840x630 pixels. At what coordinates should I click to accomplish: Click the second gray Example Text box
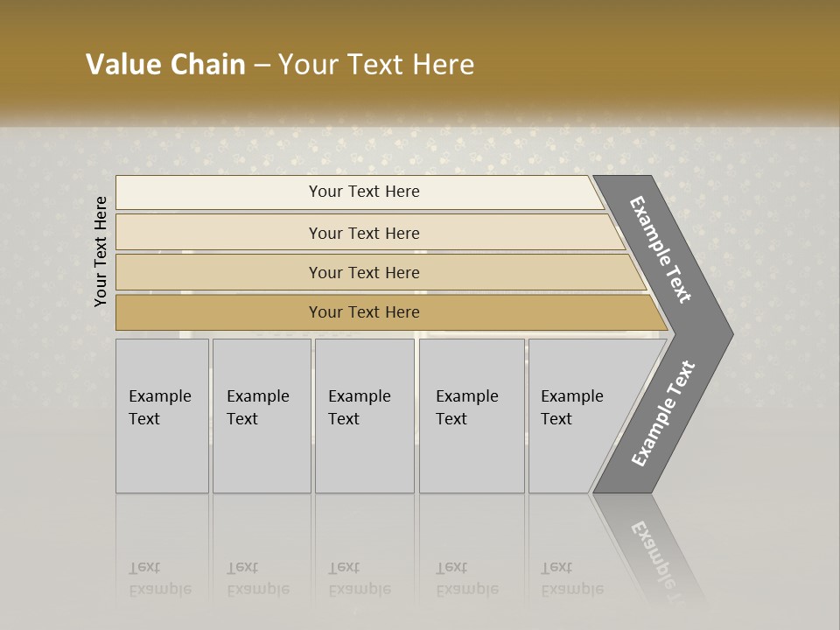point(262,416)
